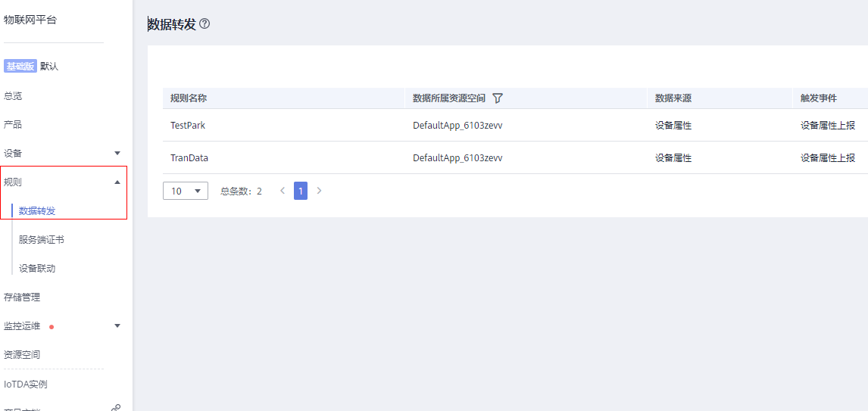Expand the 监控运维 sidebar menu
This screenshot has height=411, width=868.
[117, 325]
